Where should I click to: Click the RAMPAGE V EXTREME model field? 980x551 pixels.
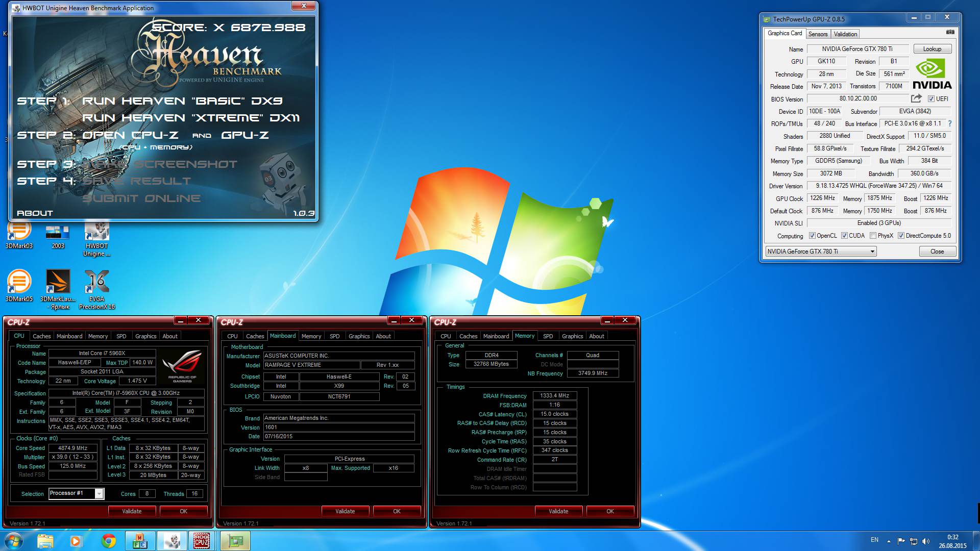[x=311, y=365]
